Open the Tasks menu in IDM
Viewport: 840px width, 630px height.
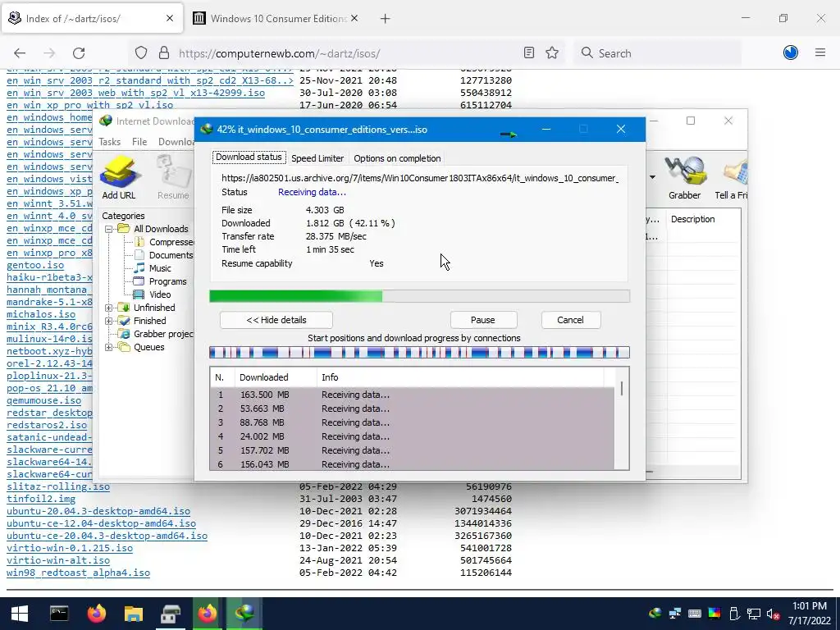pyautogui.click(x=109, y=142)
